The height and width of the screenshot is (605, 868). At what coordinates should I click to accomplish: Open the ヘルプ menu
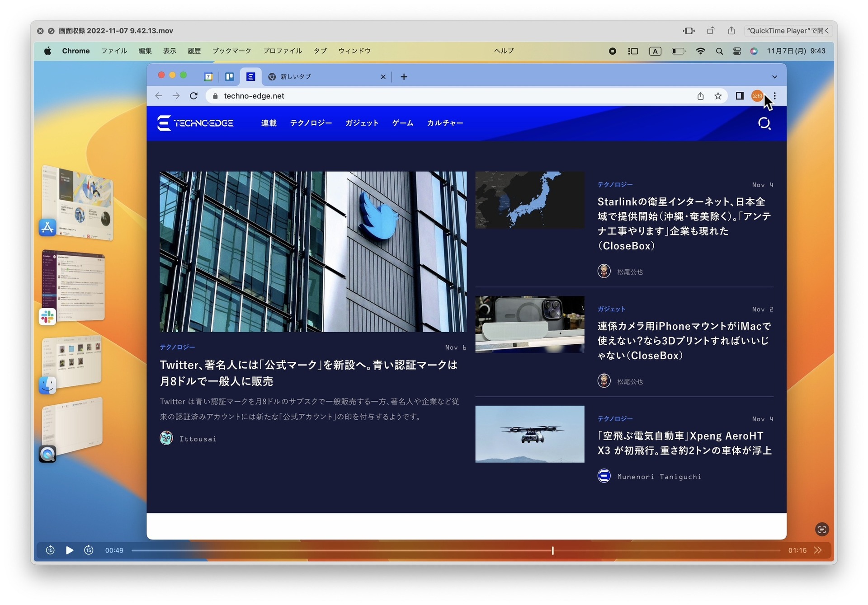click(504, 51)
